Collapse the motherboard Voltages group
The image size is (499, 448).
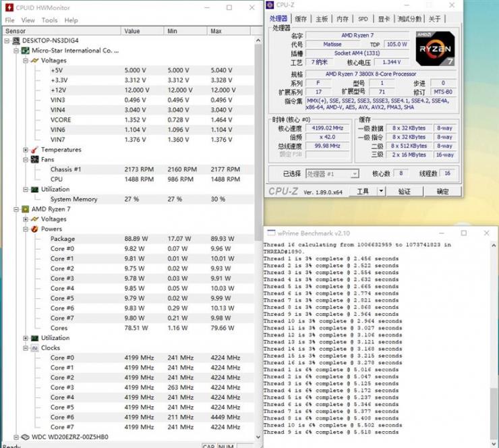(x=26, y=61)
